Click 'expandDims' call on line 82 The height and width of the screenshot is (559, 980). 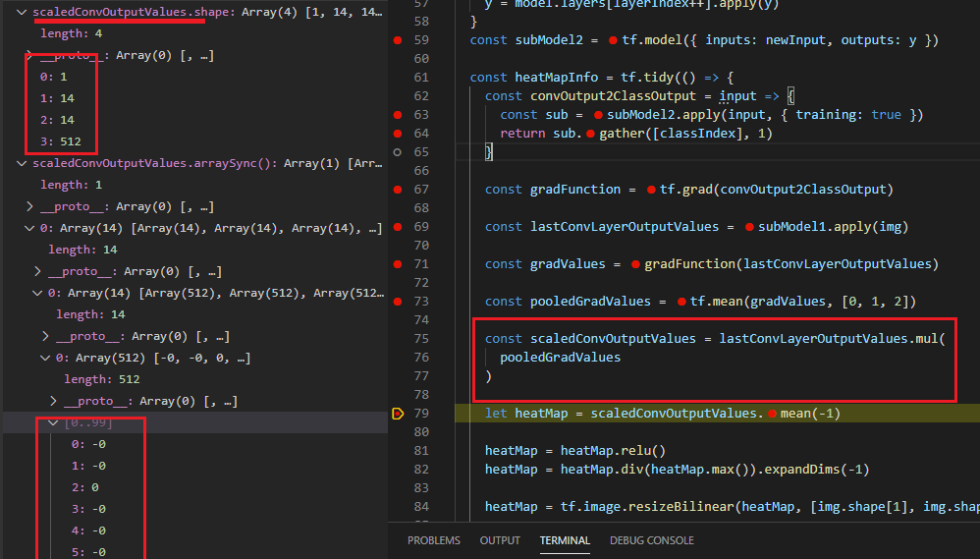(x=802, y=470)
